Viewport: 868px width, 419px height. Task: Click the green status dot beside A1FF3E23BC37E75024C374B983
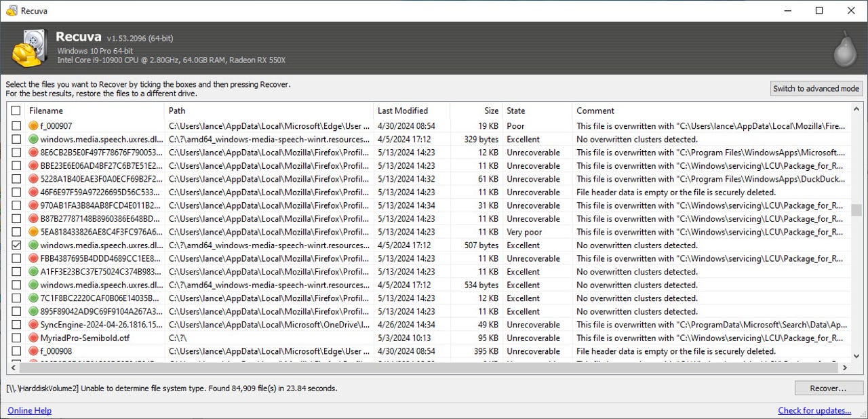coord(34,271)
